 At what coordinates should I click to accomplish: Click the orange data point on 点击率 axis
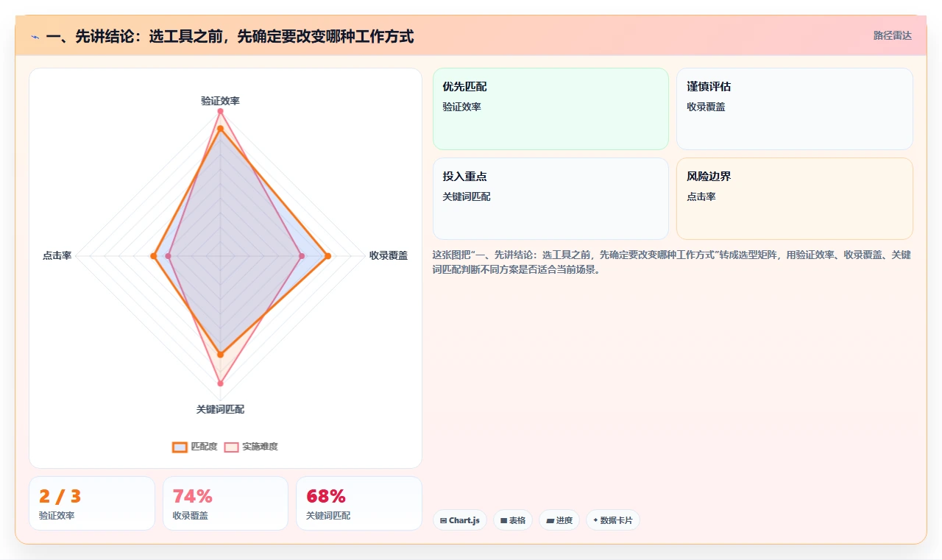153,256
